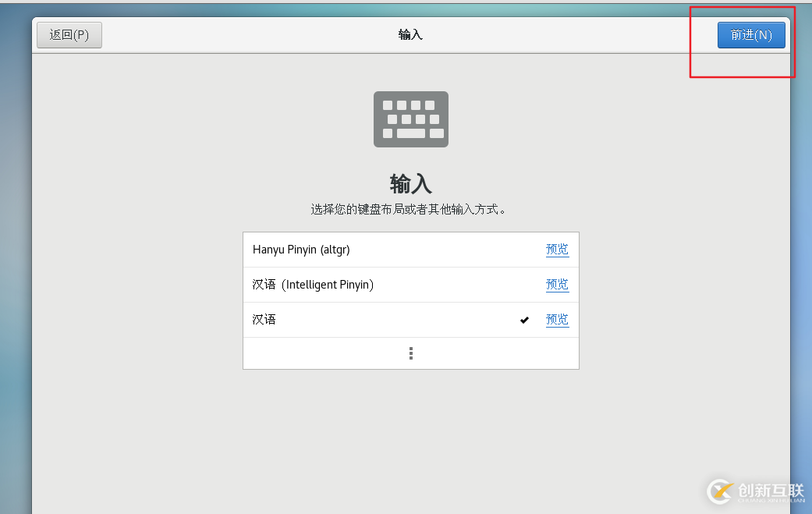The width and height of the screenshot is (812, 514).
Task: Expand more input sources via the ellipsis
Action: [x=410, y=353]
